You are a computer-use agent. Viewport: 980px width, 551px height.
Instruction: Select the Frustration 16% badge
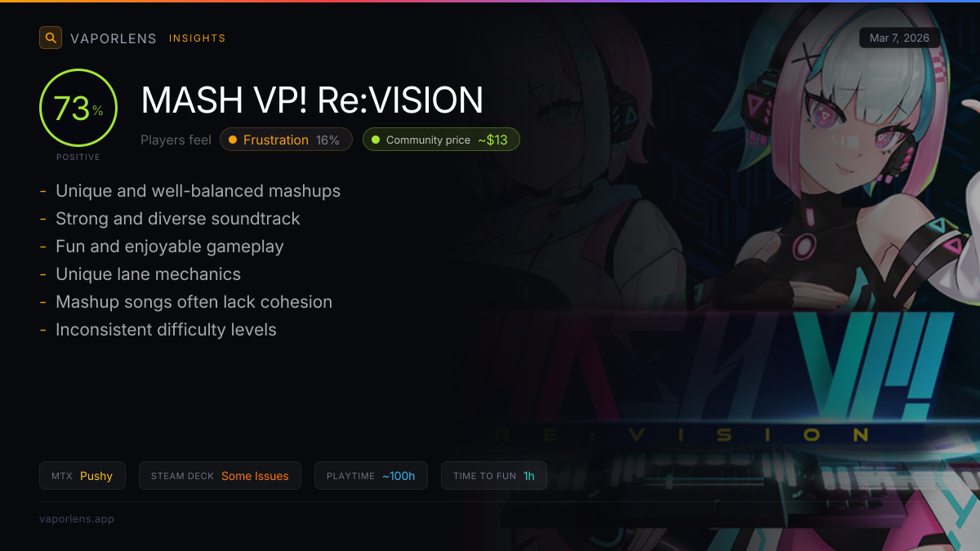click(286, 140)
